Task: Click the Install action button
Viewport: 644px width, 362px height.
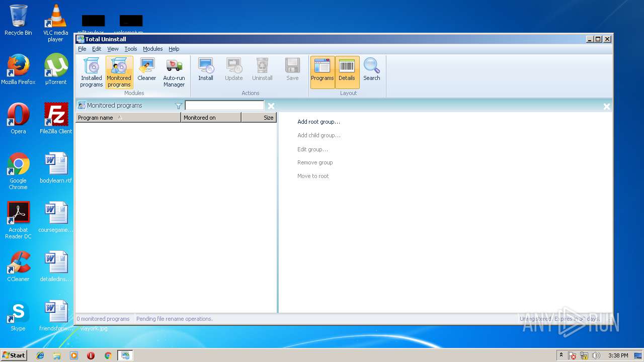Action: coord(206,69)
